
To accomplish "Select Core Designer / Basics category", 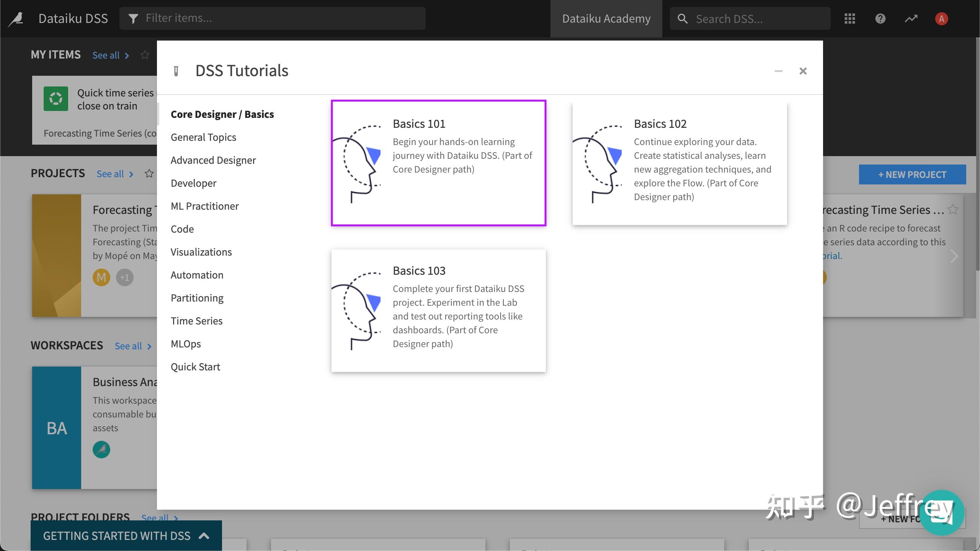I will (x=222, y=114).
